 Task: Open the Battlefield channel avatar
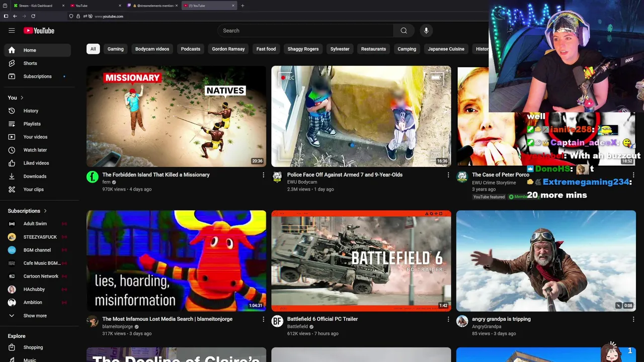point(277,321)
